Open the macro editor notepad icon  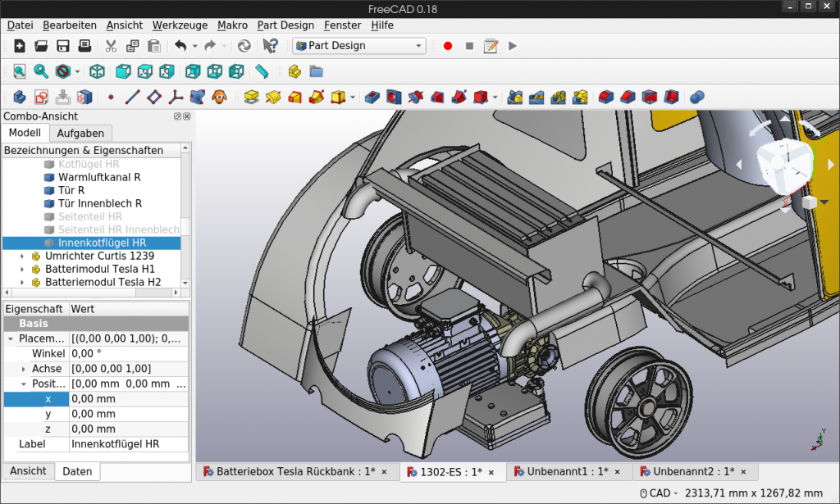(491, 46)
